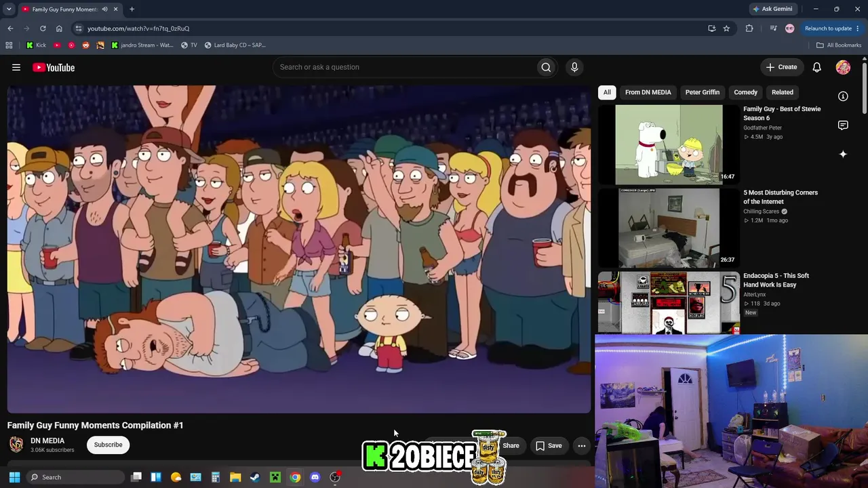Open the DN MEDIA channel name link
The image size is (868, 488).
[47, 441]
